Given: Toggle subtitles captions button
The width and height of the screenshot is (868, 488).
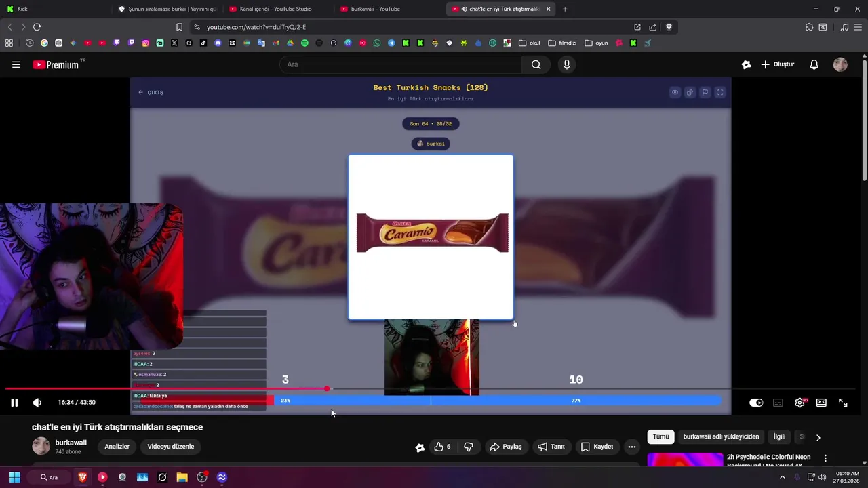Looking at the screenshot, I should (778, 403).
